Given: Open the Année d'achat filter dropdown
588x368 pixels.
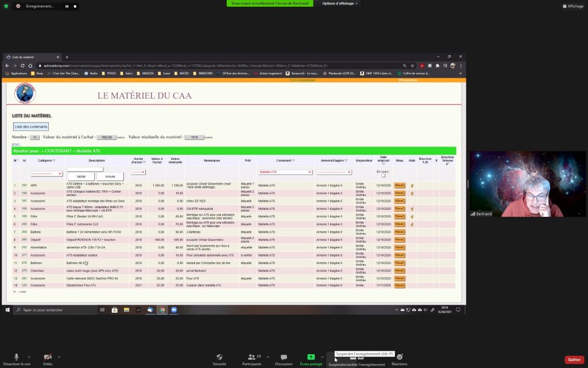Looking at the screenshot, I should tap(138, 172).
